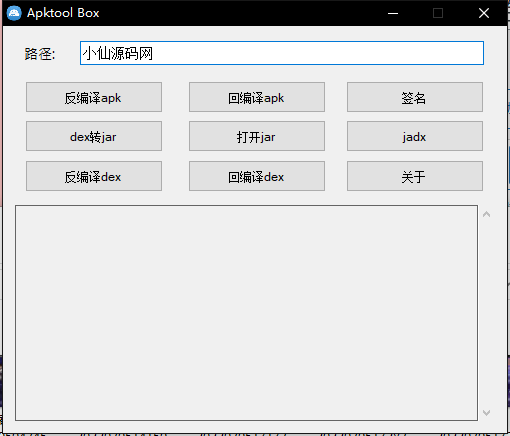510x436 pixels.
Task: Click the scroll down arrow of log area
Action: coord(486,413)
